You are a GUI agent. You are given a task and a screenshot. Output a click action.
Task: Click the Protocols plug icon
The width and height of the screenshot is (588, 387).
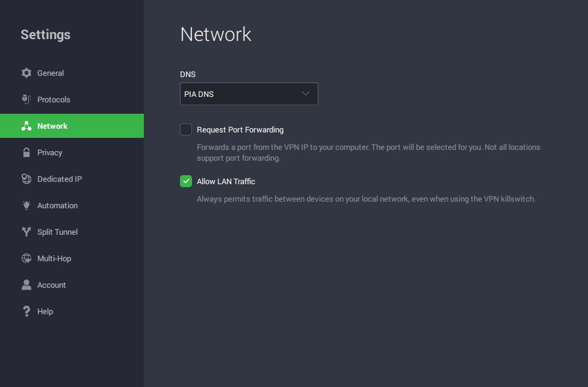26,99
